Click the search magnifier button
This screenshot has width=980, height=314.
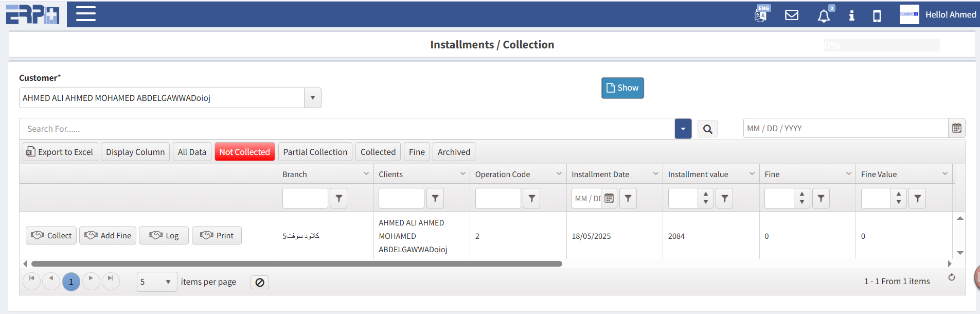(707, 129)
